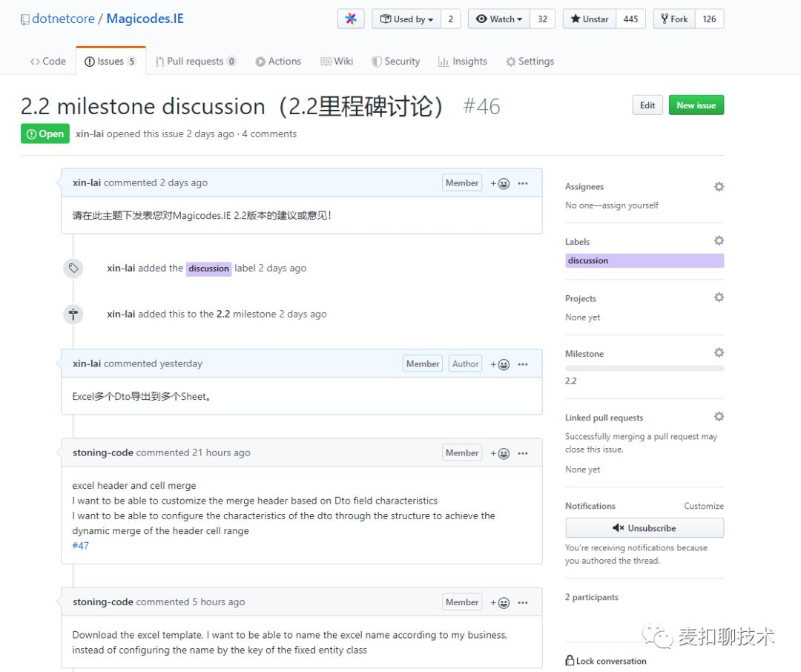Open Projects gear settings
The width and height of the screenshot is (801, 672).
coord(719,297)
